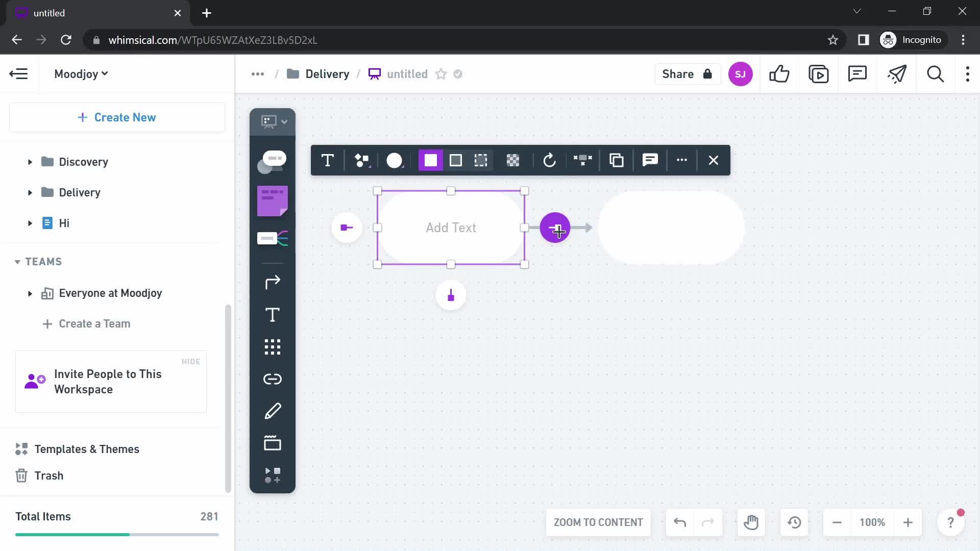Open version history clock icon
The width and height of the screenshot is (980, 551).
[x=794, y=522]
